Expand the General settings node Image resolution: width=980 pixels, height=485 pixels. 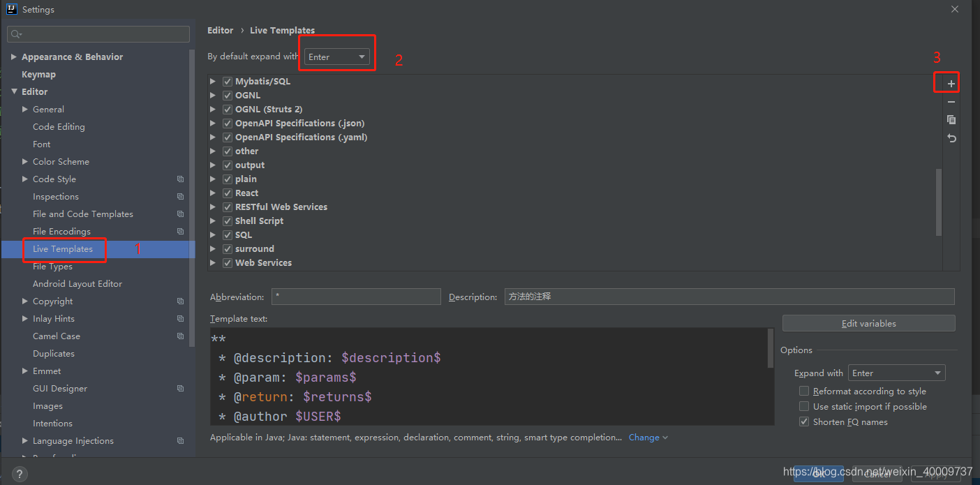(x=25, y=110)
